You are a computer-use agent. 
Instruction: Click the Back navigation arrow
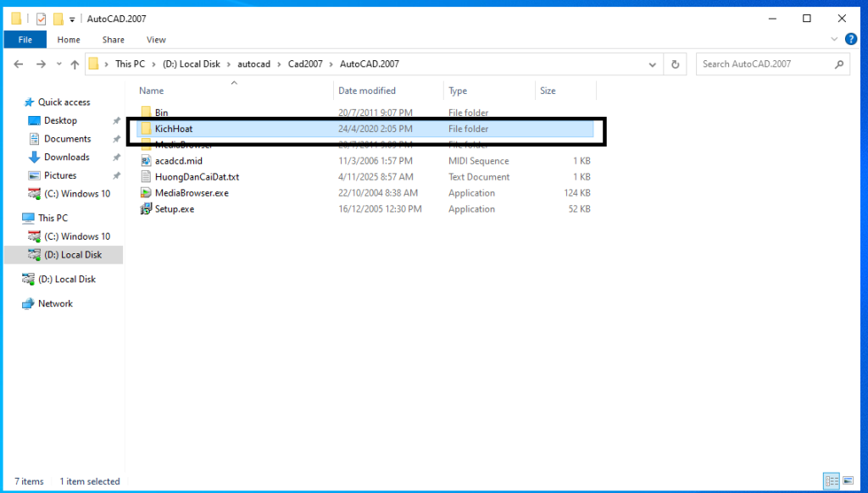tap(19, 64)
